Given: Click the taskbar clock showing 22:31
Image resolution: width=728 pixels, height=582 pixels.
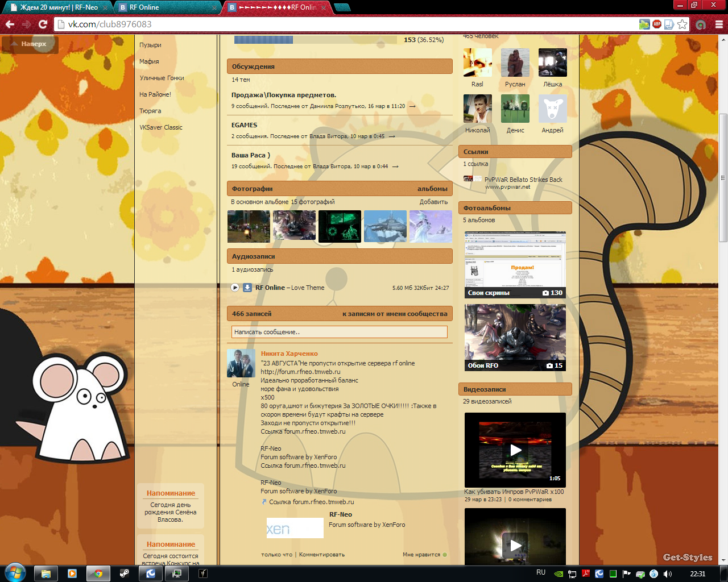Looking at the screenshot, I should [x=697, y=573].
